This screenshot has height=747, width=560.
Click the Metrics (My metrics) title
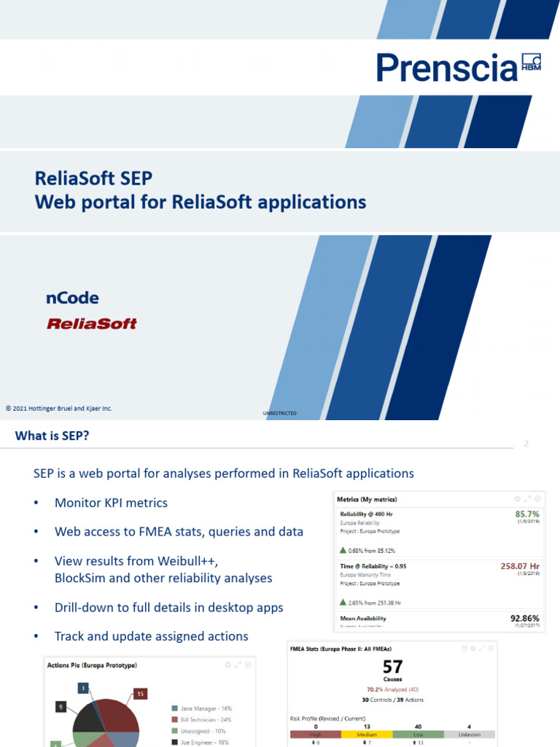[x=367, y=499]
